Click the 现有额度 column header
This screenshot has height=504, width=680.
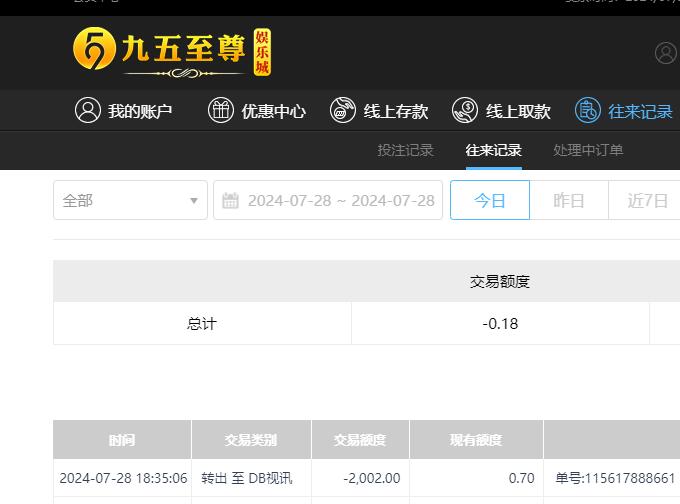[476, 439]
